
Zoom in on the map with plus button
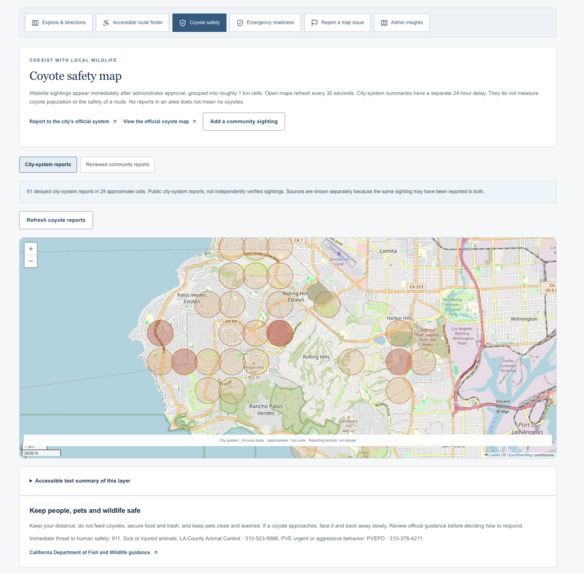click(x=31, y=248)
